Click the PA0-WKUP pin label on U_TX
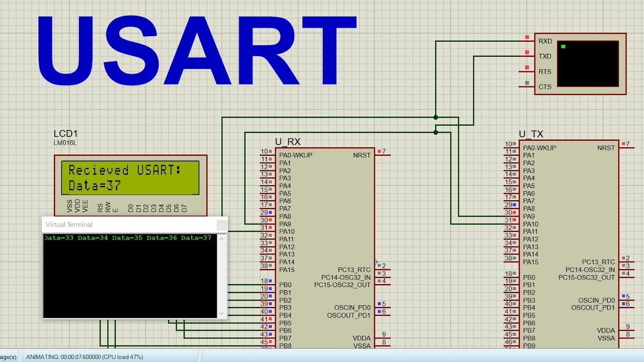The image size is (644, 362). [x=540, y=148]
